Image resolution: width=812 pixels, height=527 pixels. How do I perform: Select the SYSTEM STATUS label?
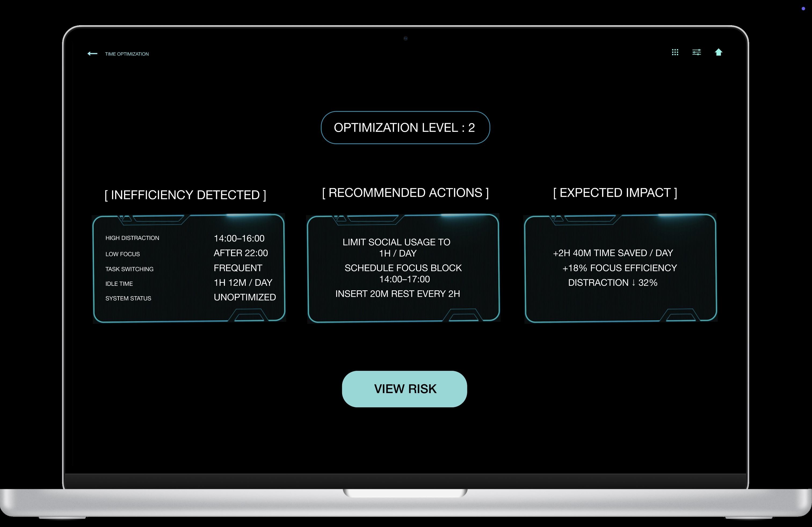click(x=128, y=298)
